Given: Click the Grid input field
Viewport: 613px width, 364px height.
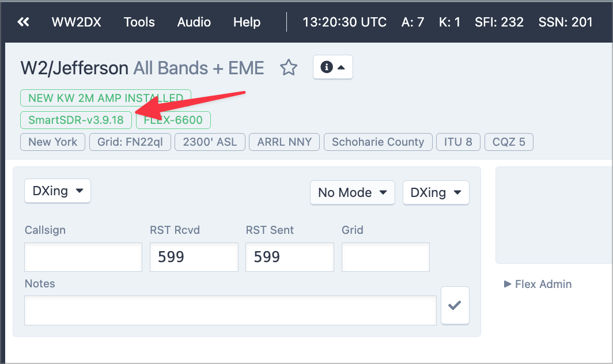Looking at the screenshot, I should (385, 257).
